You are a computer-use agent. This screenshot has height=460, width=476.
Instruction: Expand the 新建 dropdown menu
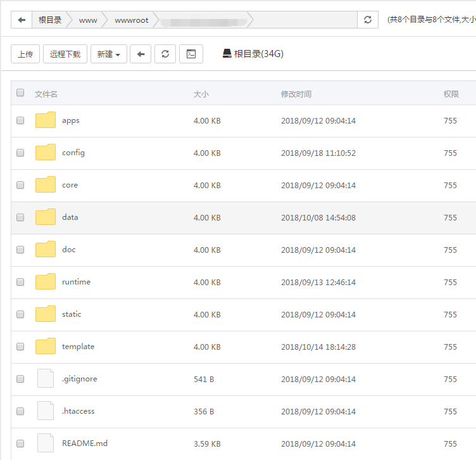pos(109,54)
